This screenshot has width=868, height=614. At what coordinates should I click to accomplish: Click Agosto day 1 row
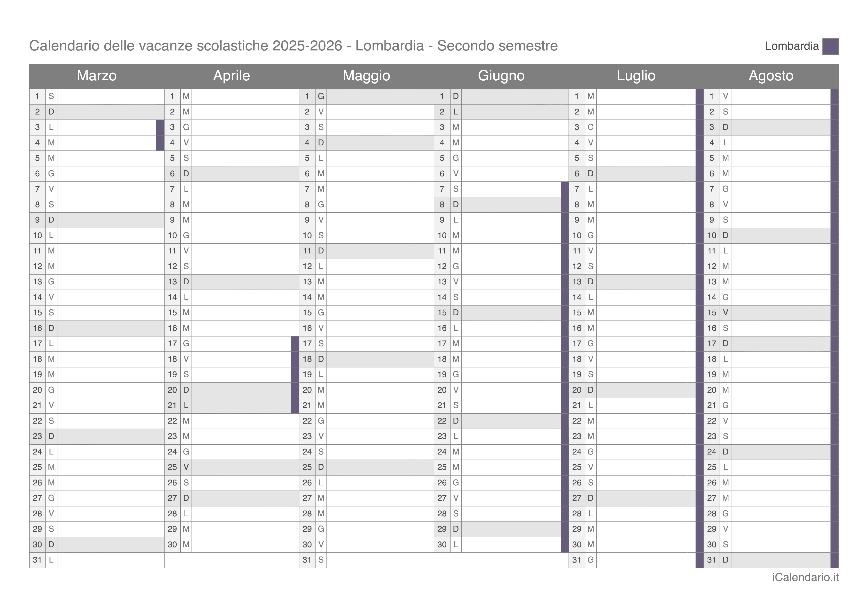coord(771,96)
